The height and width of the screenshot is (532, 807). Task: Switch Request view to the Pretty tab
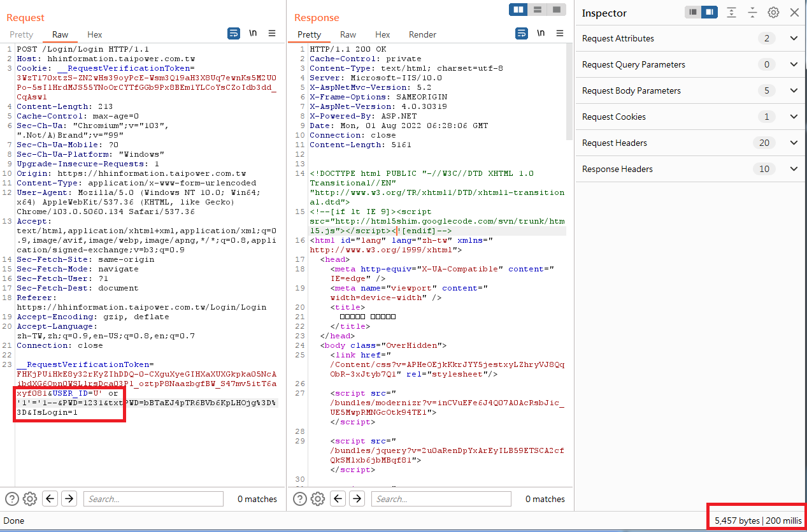21,34
